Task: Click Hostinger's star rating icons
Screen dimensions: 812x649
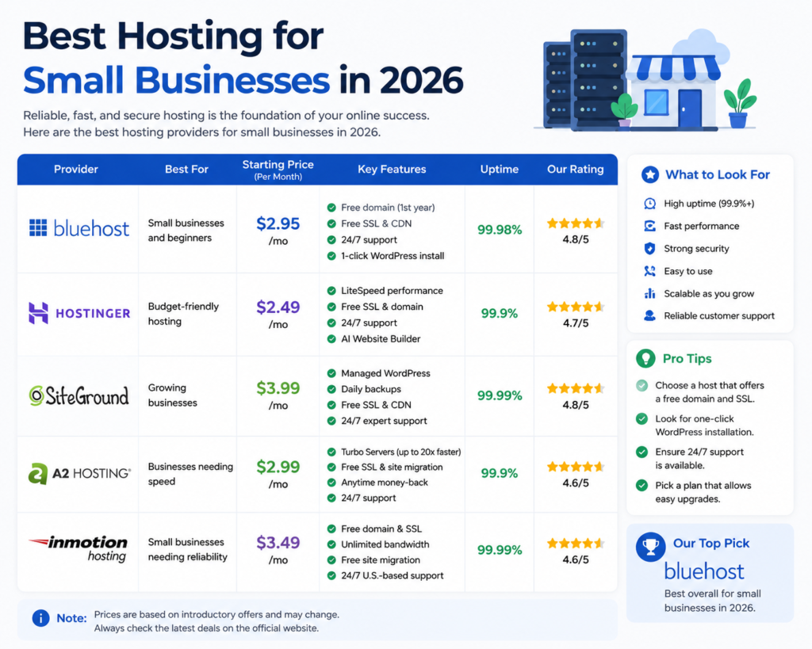Action: click(x=576, y=307)
